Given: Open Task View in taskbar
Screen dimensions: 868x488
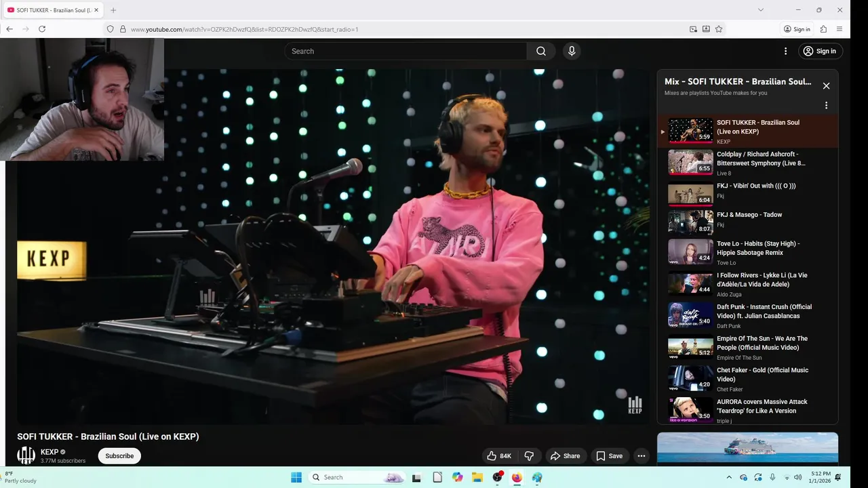Looking at the screenshot, I should 416,477.
